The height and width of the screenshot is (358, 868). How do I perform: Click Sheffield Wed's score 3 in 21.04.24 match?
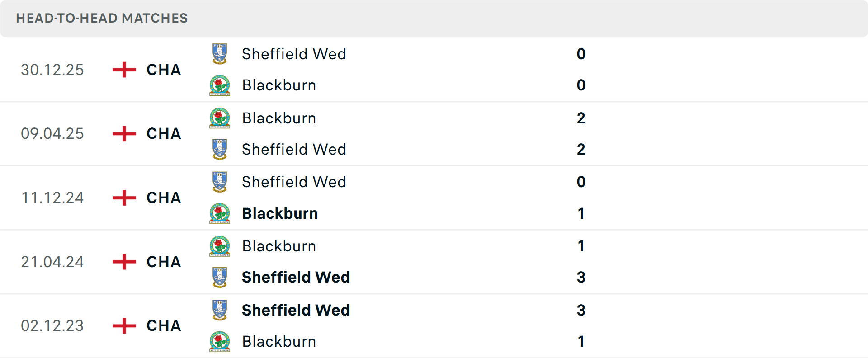[x=581, y=277]
